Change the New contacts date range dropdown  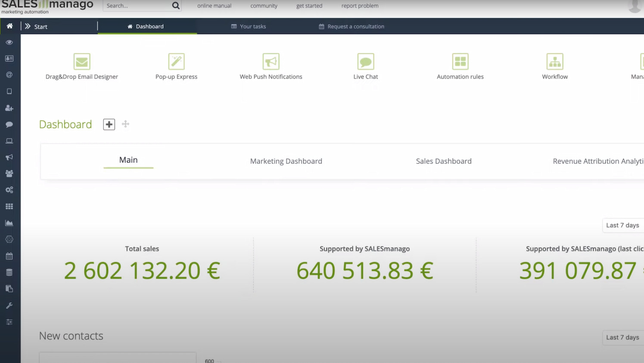[622, 337]
